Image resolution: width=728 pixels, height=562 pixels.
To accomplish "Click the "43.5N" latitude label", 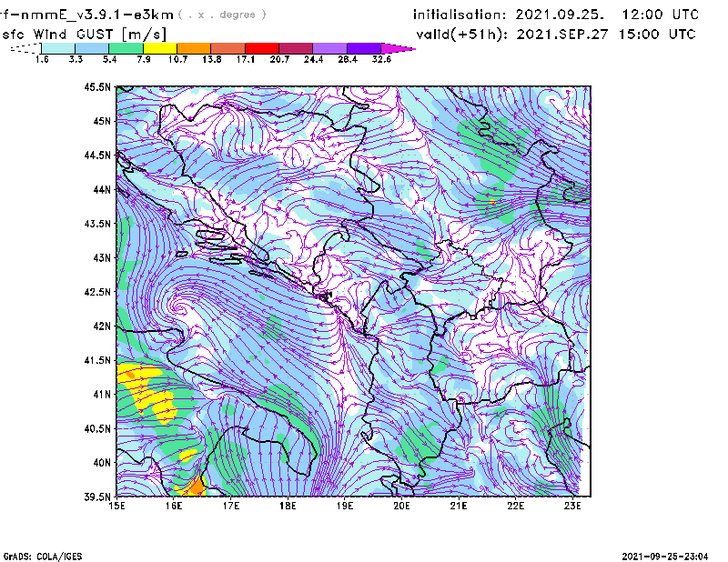I will click(x=97, y=224).
